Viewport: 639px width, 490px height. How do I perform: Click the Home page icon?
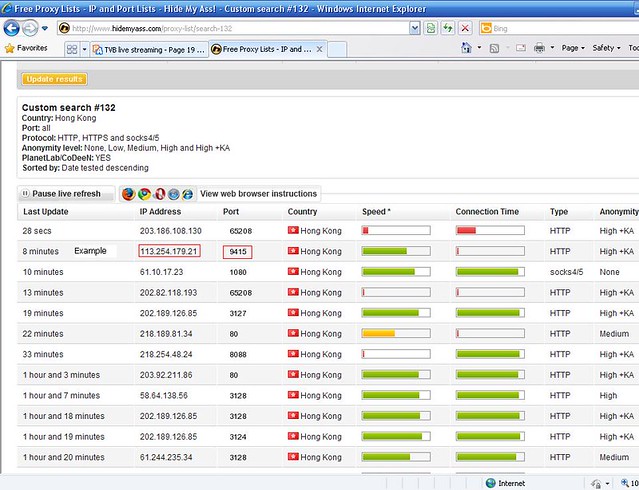(466, 48)
